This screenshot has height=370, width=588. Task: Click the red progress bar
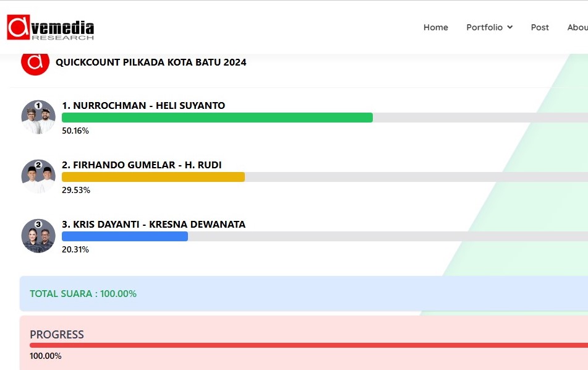pyautogui.click(x=309, y=345)
